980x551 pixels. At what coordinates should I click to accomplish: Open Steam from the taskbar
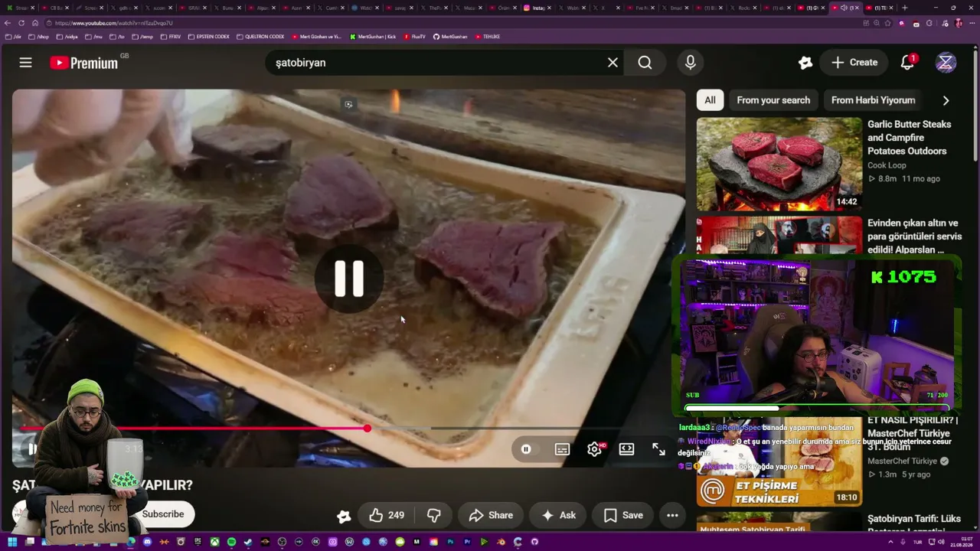(248, 542)
